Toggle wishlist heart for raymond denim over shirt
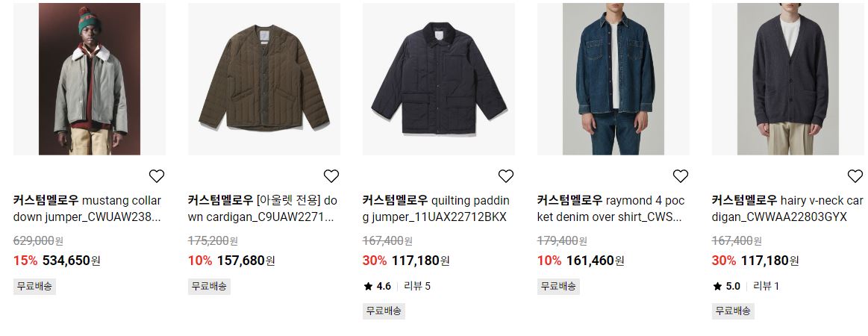868x336 pixels. [681, 176]
